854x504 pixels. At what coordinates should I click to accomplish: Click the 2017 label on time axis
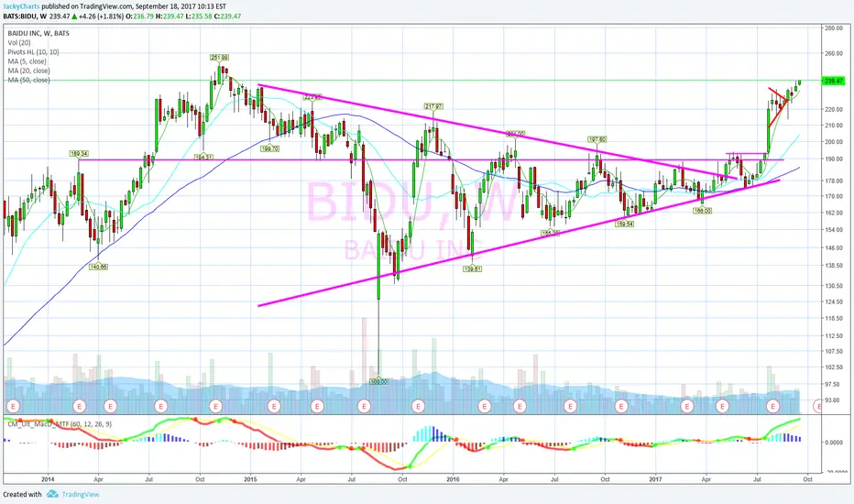click(x=656, y=479)
